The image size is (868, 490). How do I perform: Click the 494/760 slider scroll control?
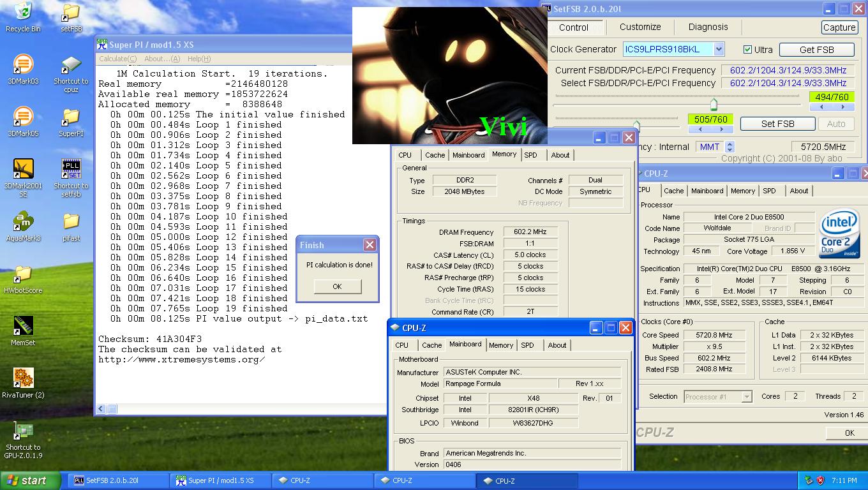(x=832, y=107)
